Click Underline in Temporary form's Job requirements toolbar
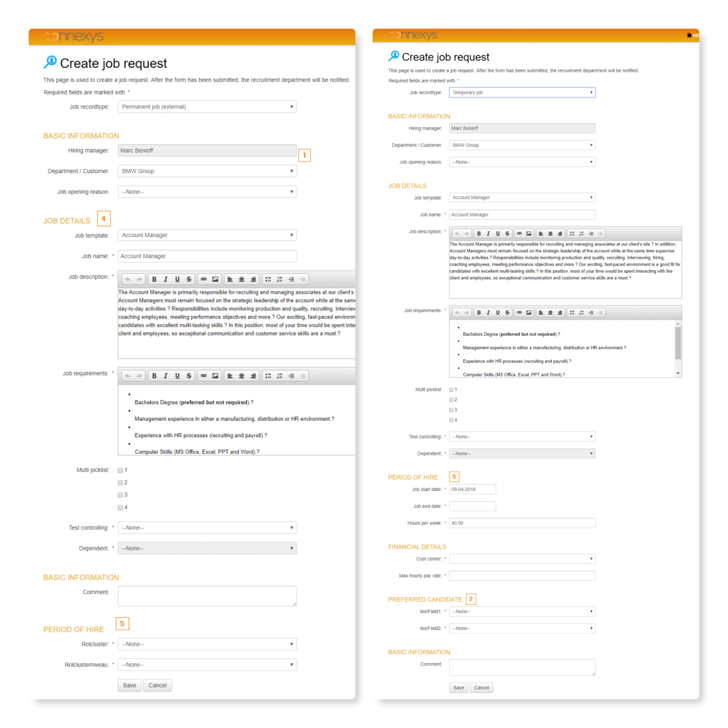Viewport: 728px width, 728px height. [498, 312]
